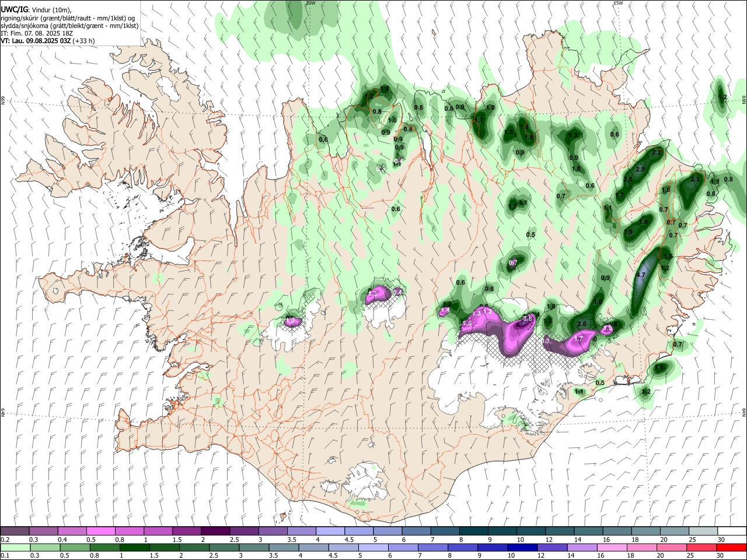Click the 20W longitude label
This screenshot has height=560, width=747.
pyautogui.click(x=310, y=3)
